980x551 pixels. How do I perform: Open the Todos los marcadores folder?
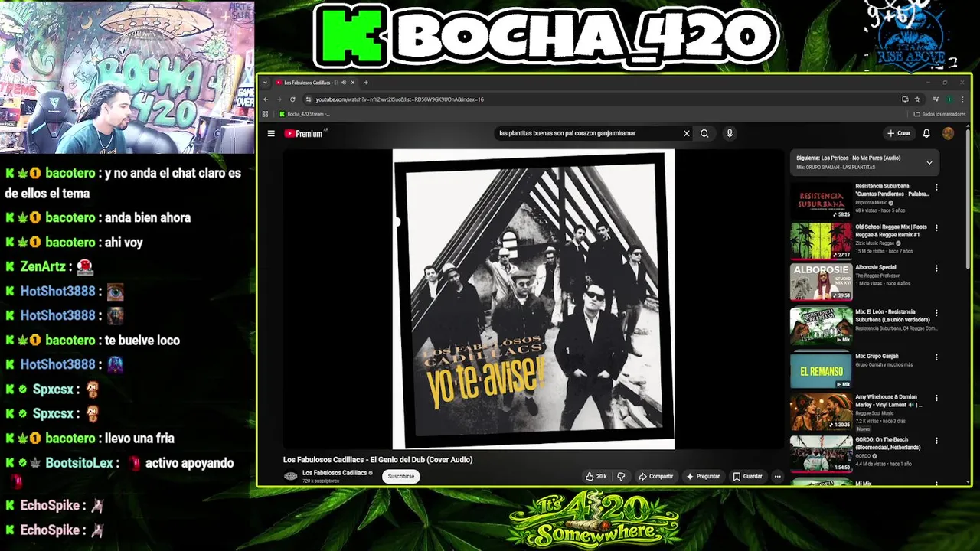tap(939, 114)
